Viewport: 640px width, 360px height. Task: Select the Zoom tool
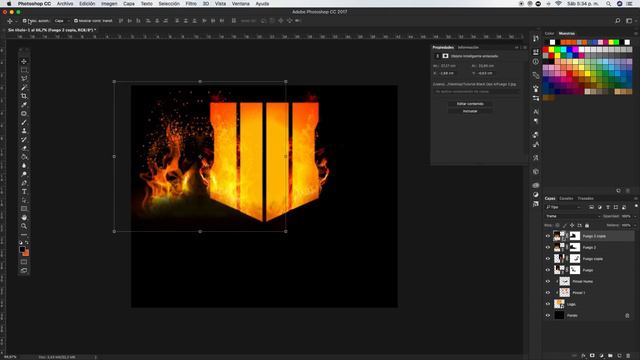[24, 226]
